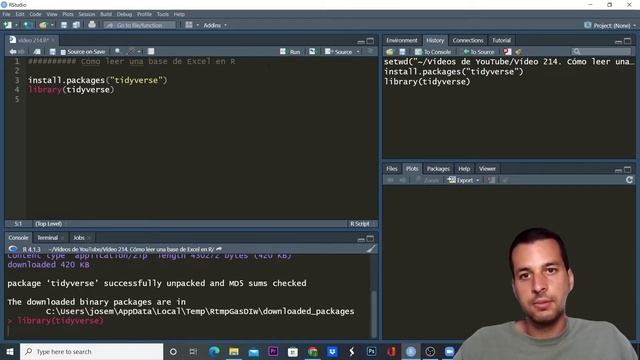The height and width of the screenshot is (360, 640).
Task: Clear all history with broom icon
Action: (x=518, y=52)
